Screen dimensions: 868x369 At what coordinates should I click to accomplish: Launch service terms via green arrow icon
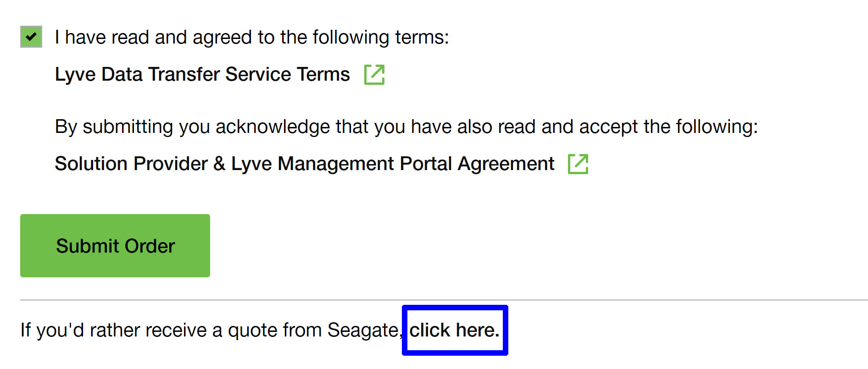pyautogui.click(x=374, y=75)
